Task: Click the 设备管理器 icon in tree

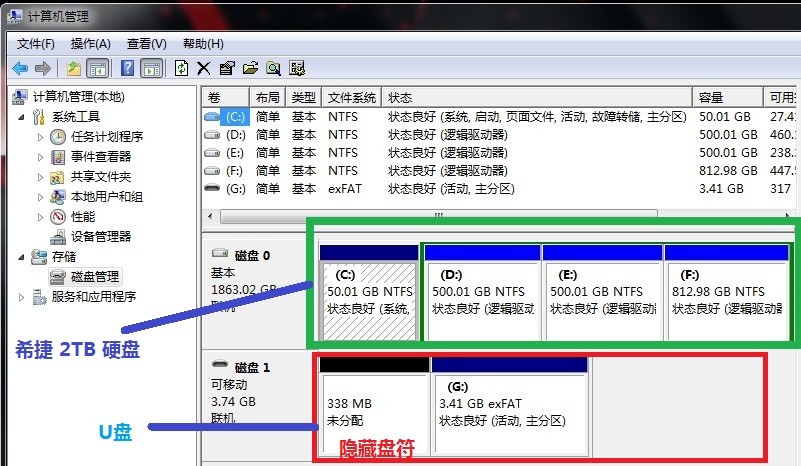Action: 58,237
